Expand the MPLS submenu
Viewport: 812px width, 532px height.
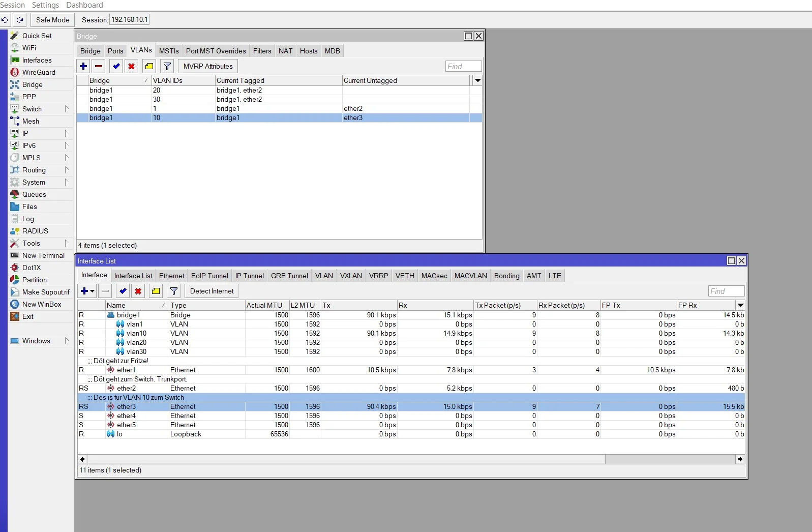(x=67, y=158)
